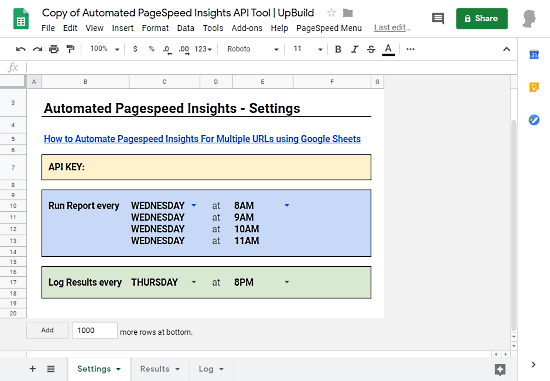The height and width of the screenshot is (381, 550).
Task: Open How to Automate Pagespeed Insights link
Action: tap(202, 139)
